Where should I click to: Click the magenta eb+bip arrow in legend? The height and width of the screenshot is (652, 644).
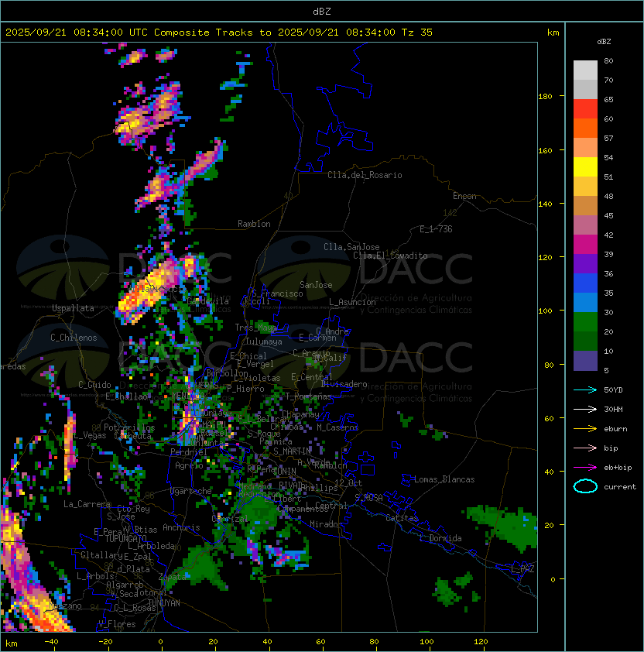pyautogui.click(x=585, y=468)
